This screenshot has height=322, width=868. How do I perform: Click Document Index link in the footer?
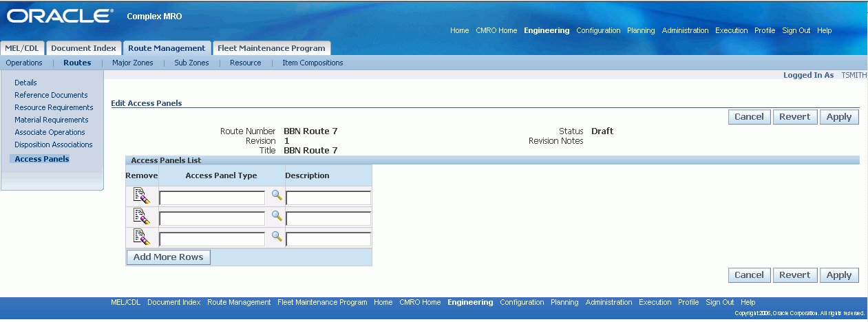click(x=174, y=302)
